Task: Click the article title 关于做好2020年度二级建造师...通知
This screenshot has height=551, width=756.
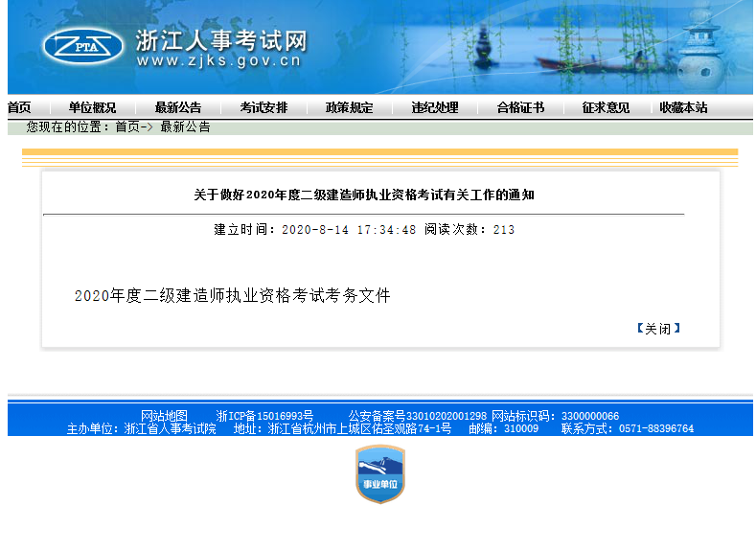Action: pos(364,195)
